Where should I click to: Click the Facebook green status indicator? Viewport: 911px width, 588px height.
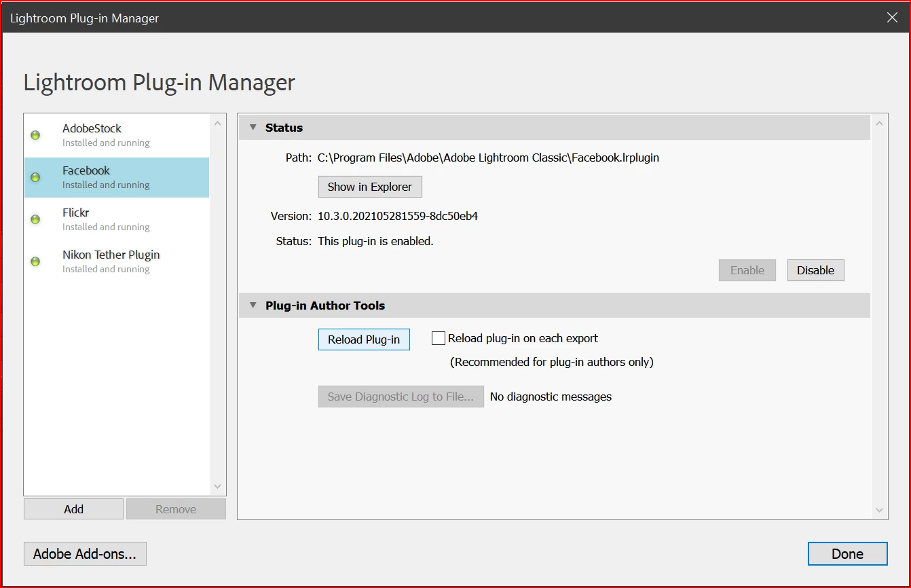35,177
